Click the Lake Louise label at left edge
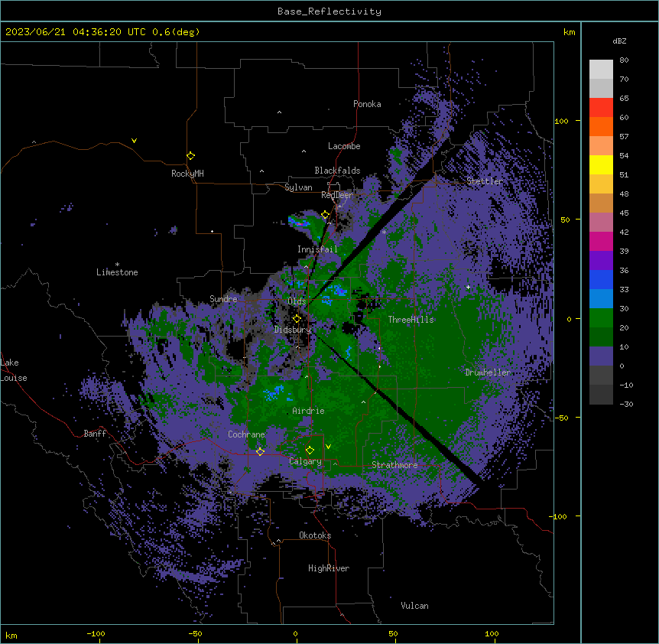This screenshot has height=644, width=659. (x=14, y=370)
